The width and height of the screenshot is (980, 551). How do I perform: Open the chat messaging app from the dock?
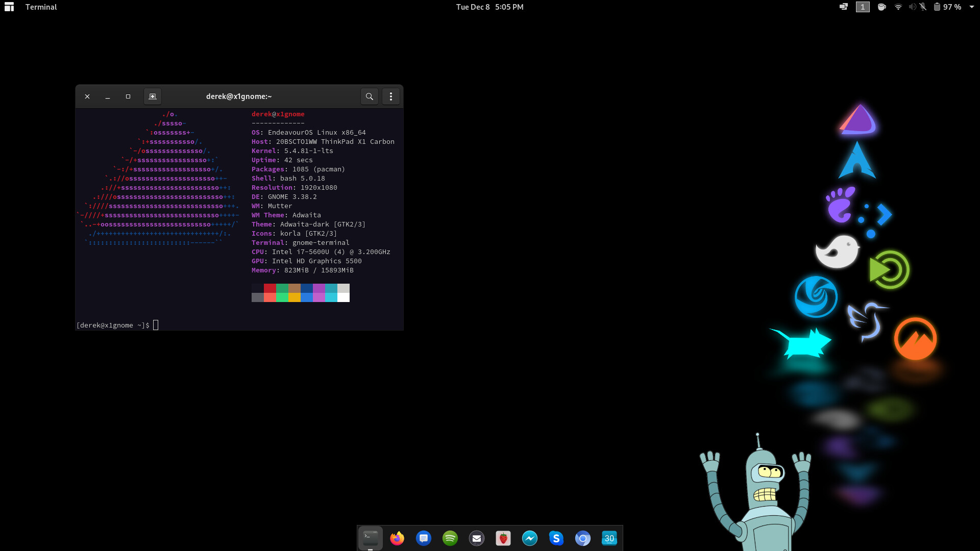(x=424, y=538)
